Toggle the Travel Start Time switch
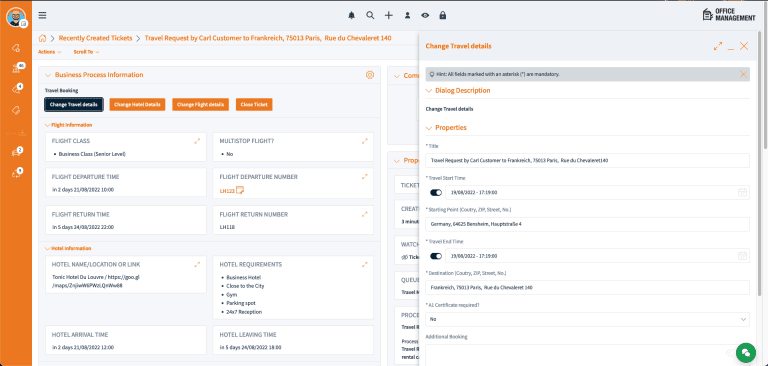Screen dimensions: 768x366 coord(436,193)
